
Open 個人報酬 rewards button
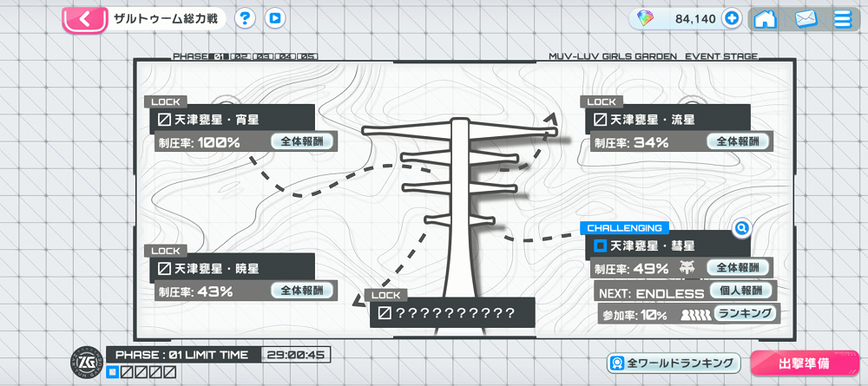(740, 291)
